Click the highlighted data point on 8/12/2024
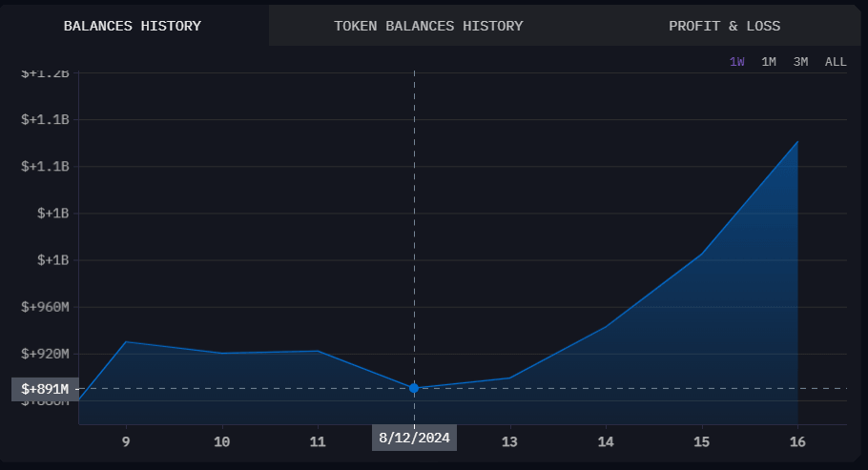Image resolution: width=868 pixels, height=470 pixels. point(414,389)
